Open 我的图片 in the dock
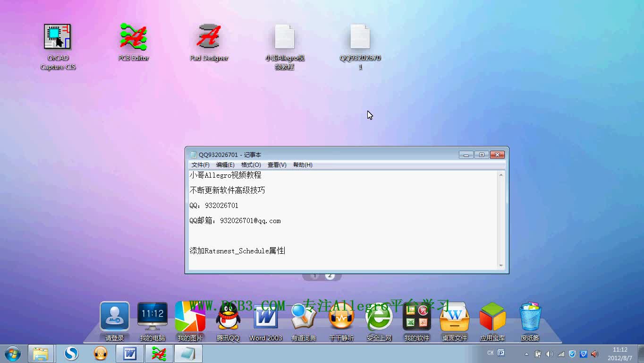644x363 pixels. [190, 321]
